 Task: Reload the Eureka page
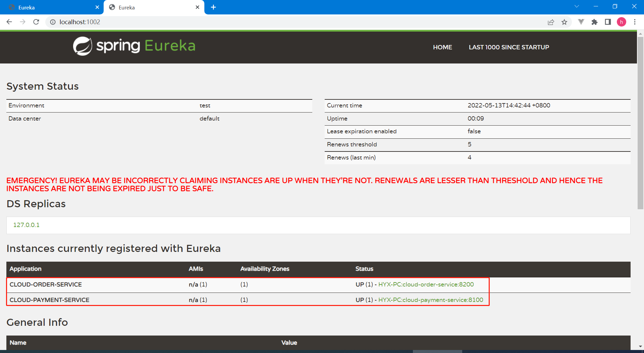36,22
